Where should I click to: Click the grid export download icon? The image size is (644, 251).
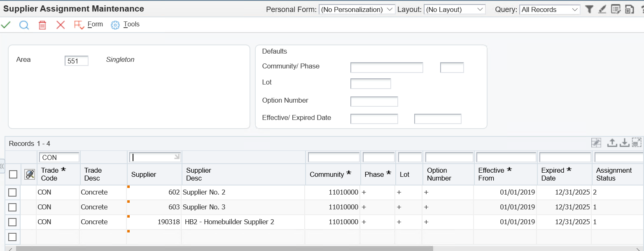(x=625, y=143)
